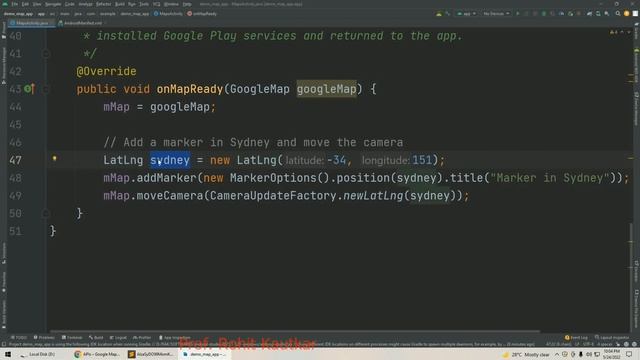Open the Edit menu
This screenshot has width=640, height=360.
(x=25, y=4)
